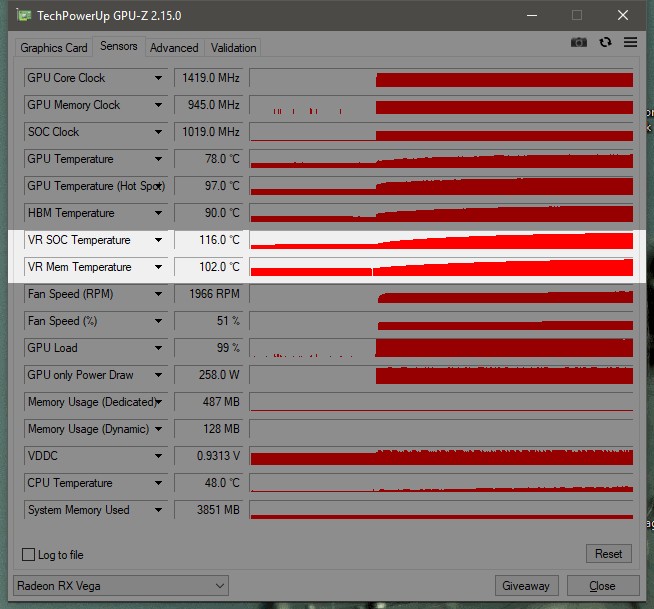The height and width of the screenshot is (609, 654).
Task: Click the 116.0 °C value
Action: click(209, 240)
